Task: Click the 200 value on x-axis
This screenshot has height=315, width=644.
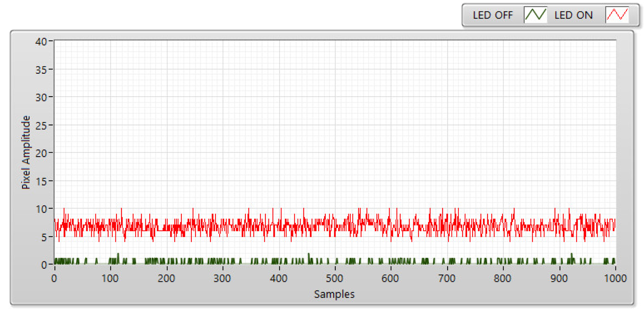Action: click(166, 278)
